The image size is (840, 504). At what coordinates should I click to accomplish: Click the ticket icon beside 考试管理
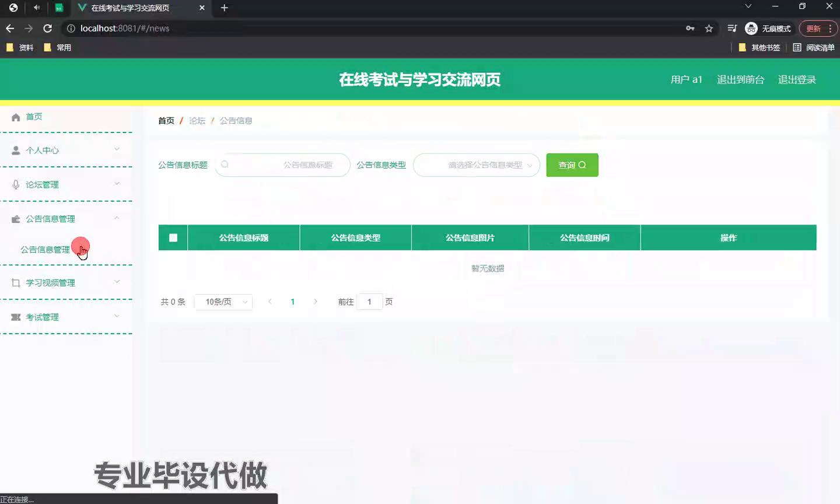pos(16,317)
